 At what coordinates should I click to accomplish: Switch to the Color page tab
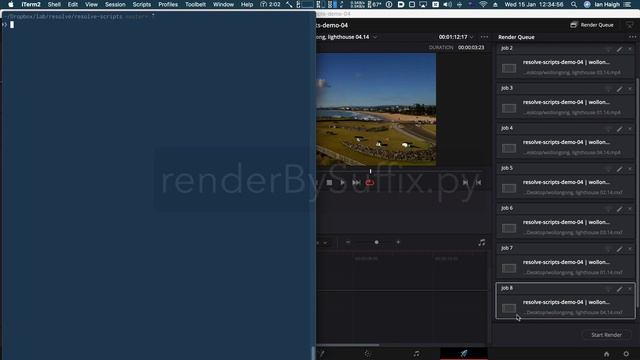367,354
